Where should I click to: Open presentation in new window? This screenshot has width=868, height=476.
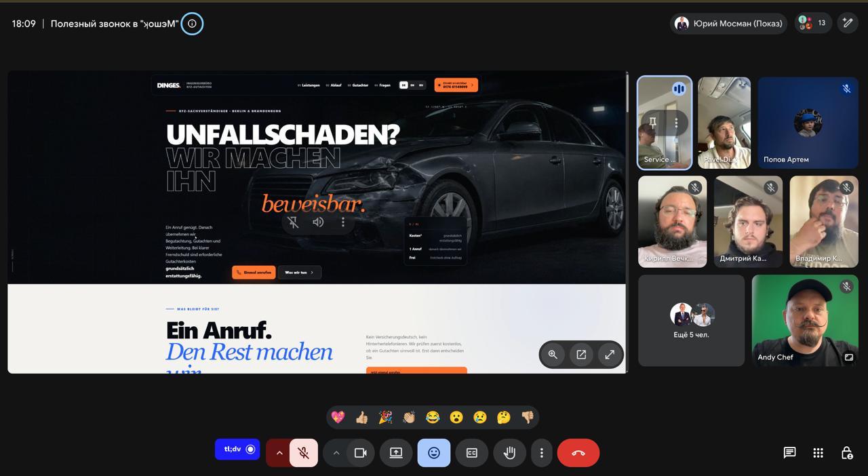(581, 354)
